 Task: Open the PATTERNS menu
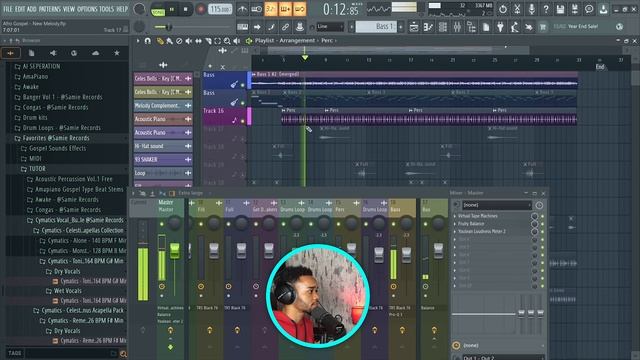click(49, 9)
